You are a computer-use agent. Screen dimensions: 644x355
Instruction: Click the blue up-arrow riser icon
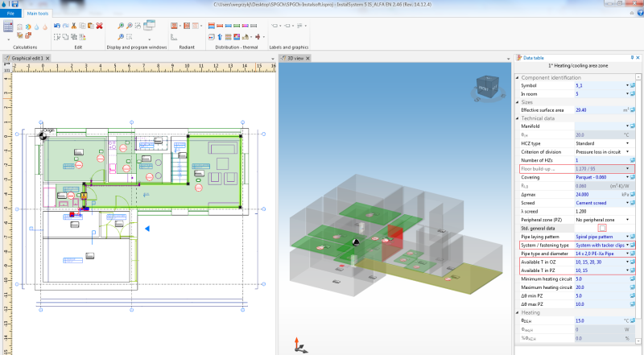220,37
